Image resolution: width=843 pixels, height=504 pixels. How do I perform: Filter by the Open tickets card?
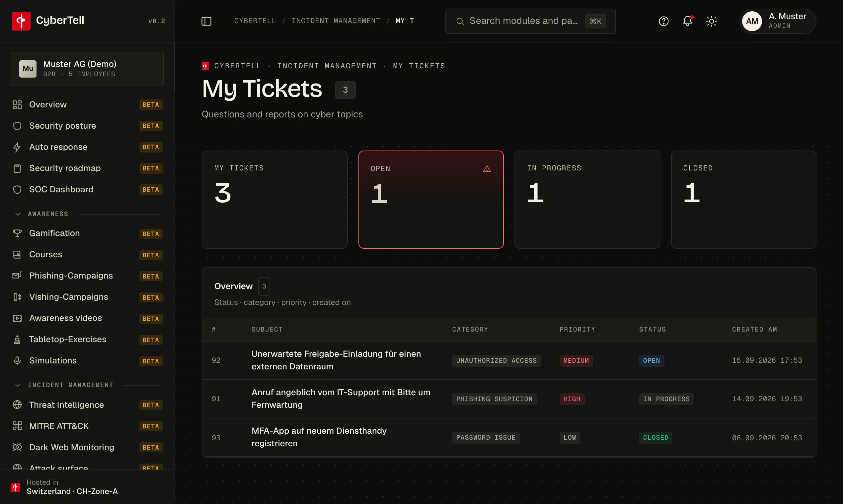[x=431, y=200]
